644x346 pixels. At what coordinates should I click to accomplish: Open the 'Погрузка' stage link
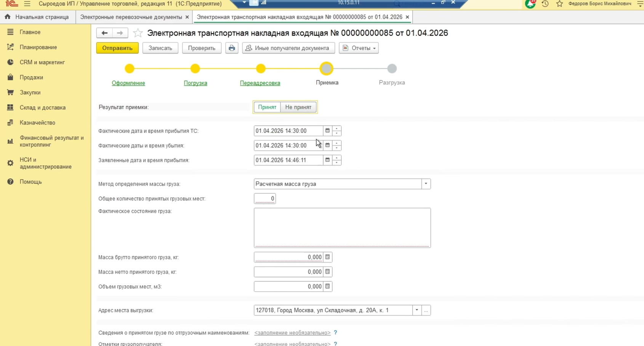pos(195,83)
